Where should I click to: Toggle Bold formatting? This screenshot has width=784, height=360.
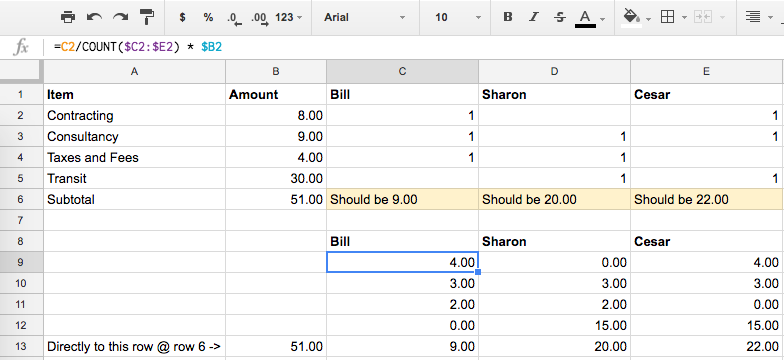point(508,18)
